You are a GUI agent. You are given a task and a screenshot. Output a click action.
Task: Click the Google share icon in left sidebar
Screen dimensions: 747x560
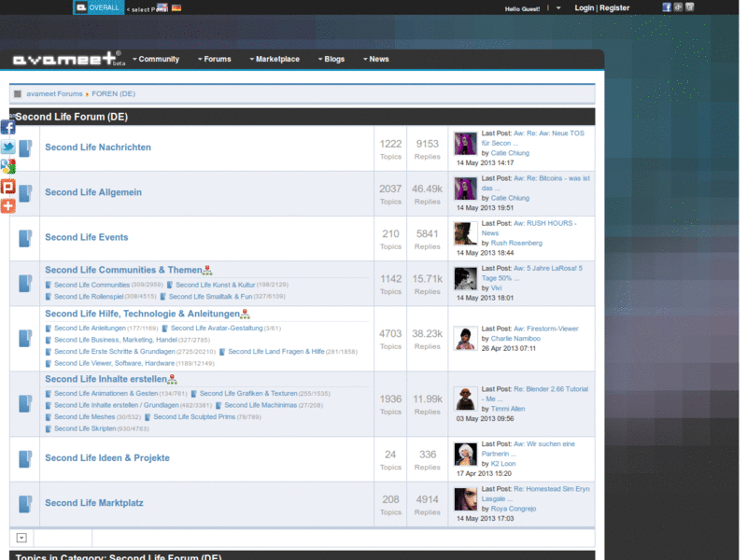click(8, 166)
